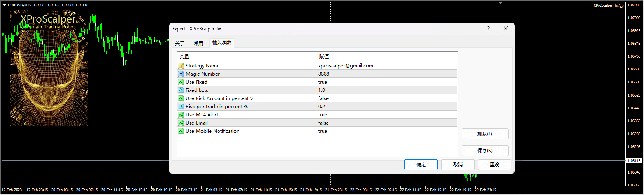Switch to the 常用 tab
Viewport: 644px width, 195px height.
pos(198,43)
